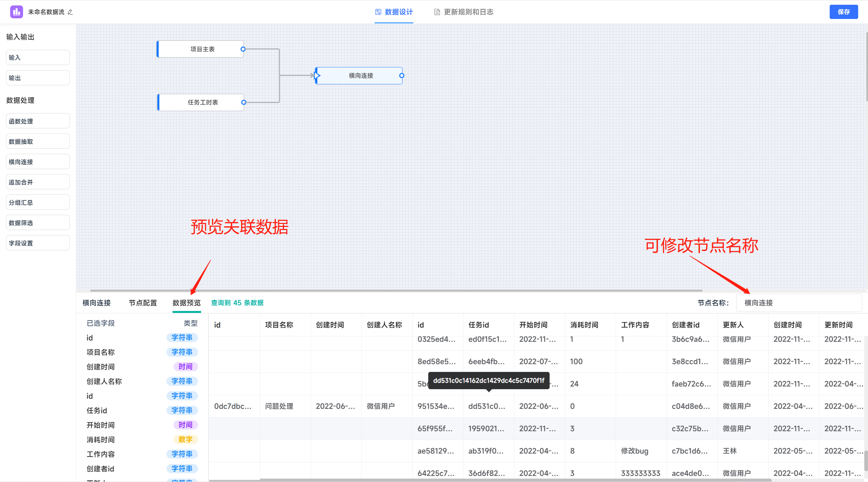Switch to the 节点配置 tab
Screen dimensions: 868x482
(x=143, y=303)
